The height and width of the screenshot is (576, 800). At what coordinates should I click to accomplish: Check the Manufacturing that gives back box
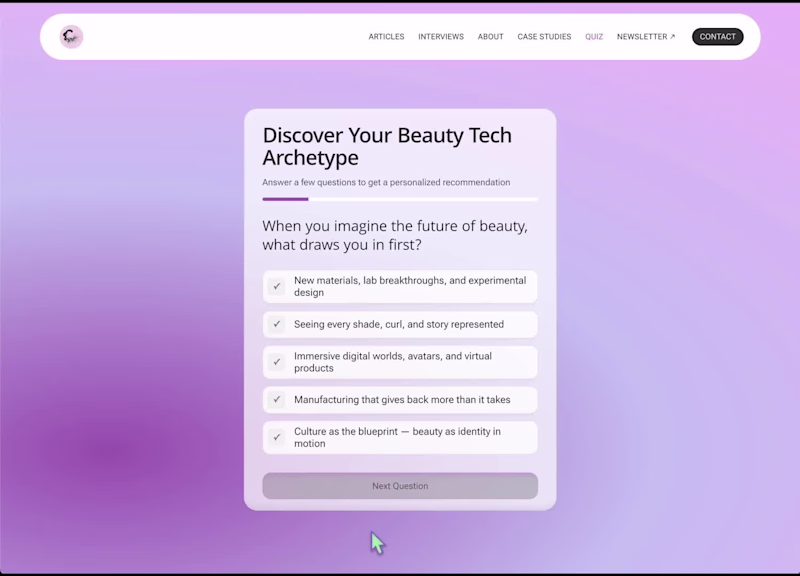(277, 399)
